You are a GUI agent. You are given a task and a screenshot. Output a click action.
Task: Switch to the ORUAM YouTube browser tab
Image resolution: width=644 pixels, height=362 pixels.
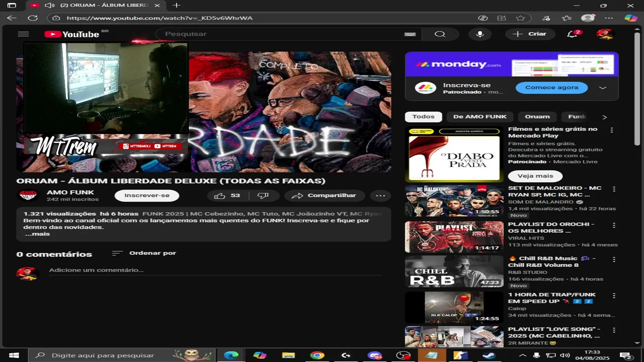(x=96, y=5)
